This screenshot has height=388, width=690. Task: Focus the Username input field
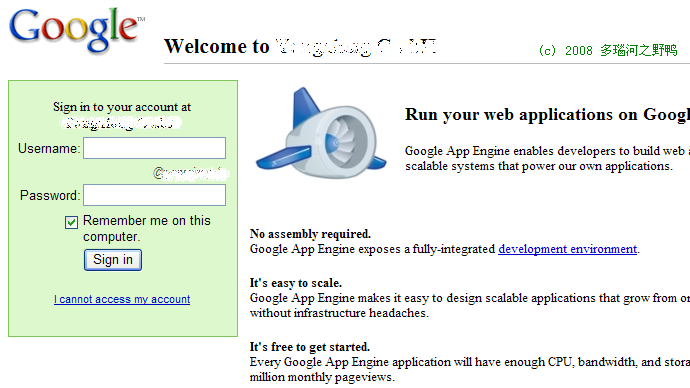[154, 148]
